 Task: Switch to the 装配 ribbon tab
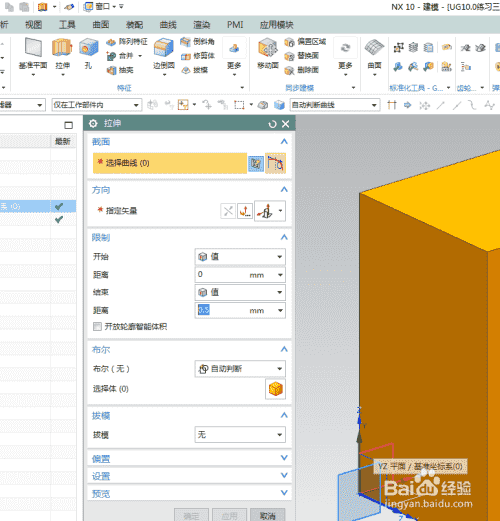click(134, 25)
